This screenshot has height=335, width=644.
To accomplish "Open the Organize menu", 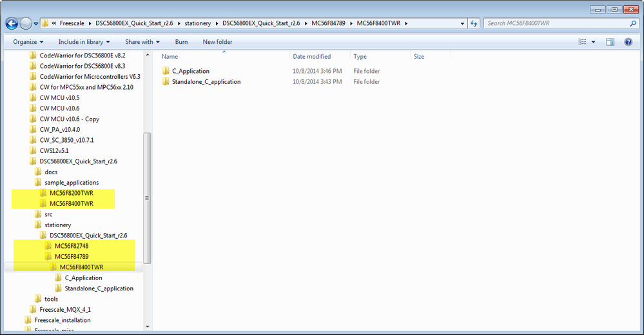I will (x=28, y=42).
